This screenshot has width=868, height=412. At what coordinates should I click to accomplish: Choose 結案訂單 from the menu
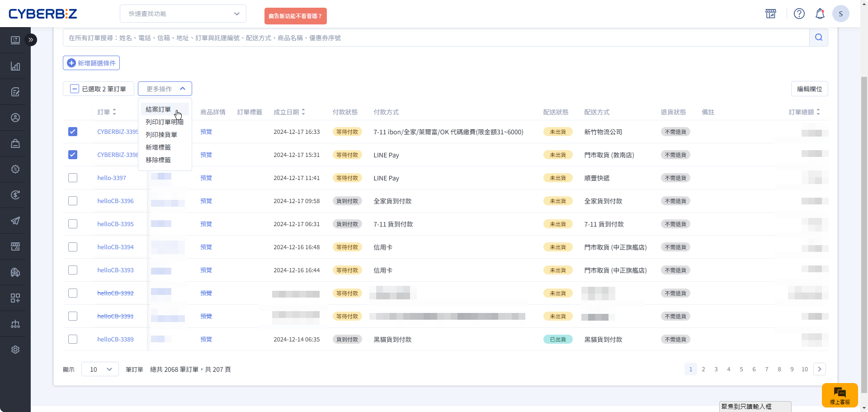pyautogui.click(x=158, y=109)
